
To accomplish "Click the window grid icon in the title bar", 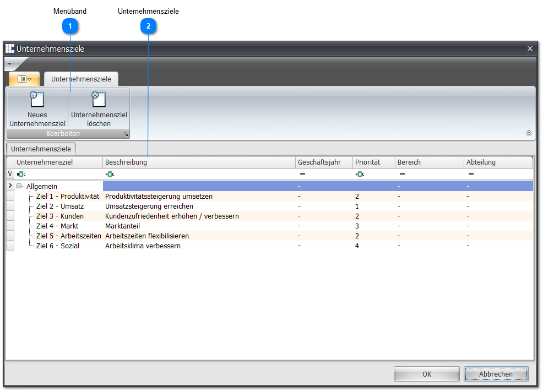I will click(10, 48).
